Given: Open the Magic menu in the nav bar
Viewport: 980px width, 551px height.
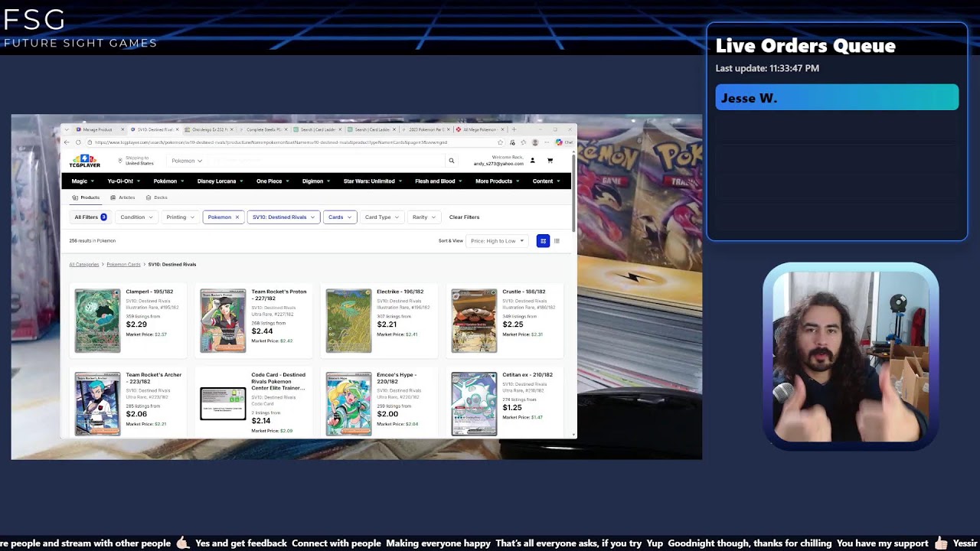Looking at the screenshot, I should pos(83,181).
